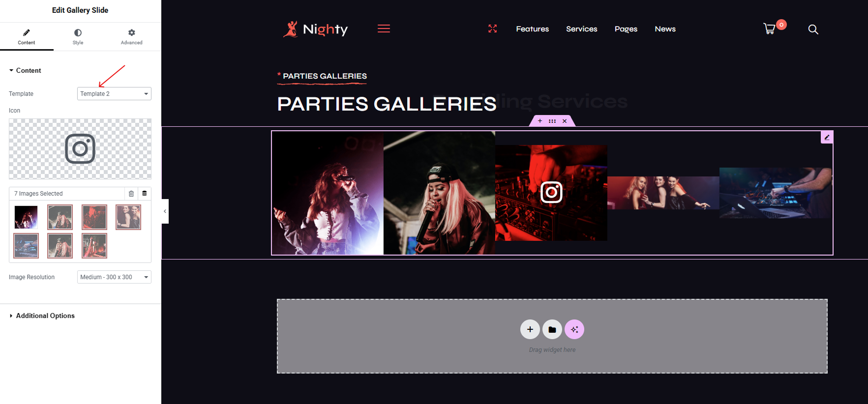The width and height of the screenshot is (868, 404).
Task: Click the Instagram icon preview box
Action: point(80,148)
